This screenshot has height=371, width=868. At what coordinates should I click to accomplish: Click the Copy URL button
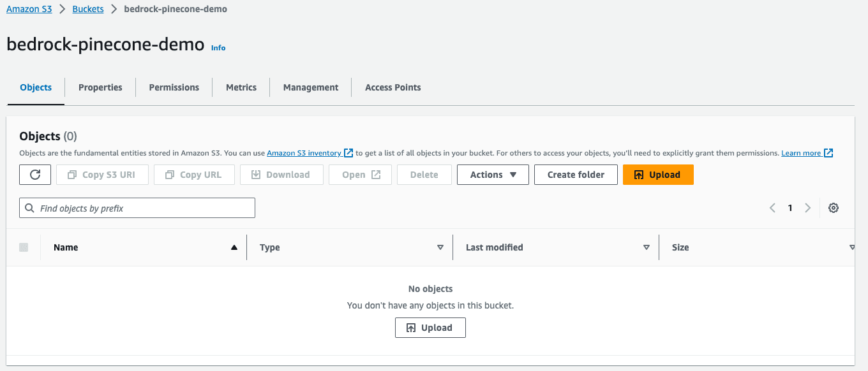(x=194, y=175)
